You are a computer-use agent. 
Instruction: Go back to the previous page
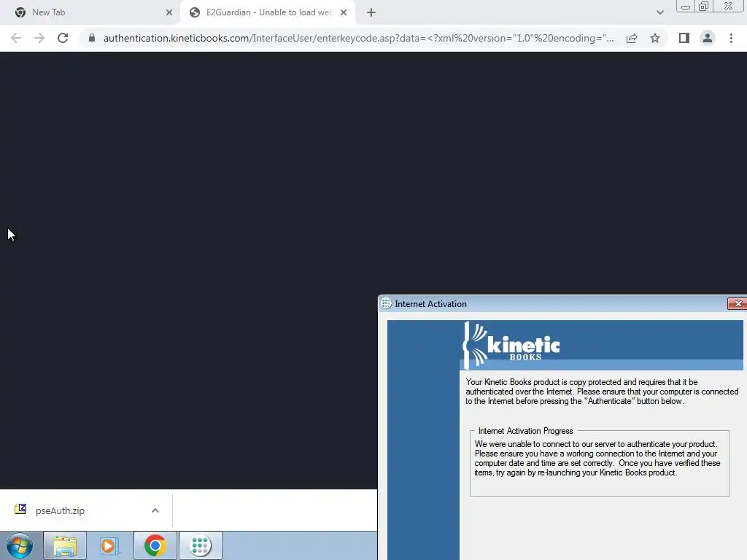click(x=16, y=38)
